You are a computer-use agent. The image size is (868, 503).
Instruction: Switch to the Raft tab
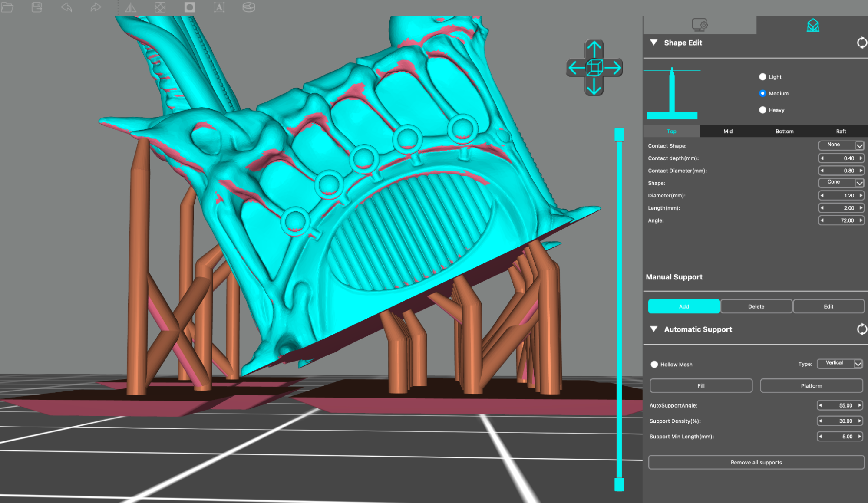tap(841, 131)
